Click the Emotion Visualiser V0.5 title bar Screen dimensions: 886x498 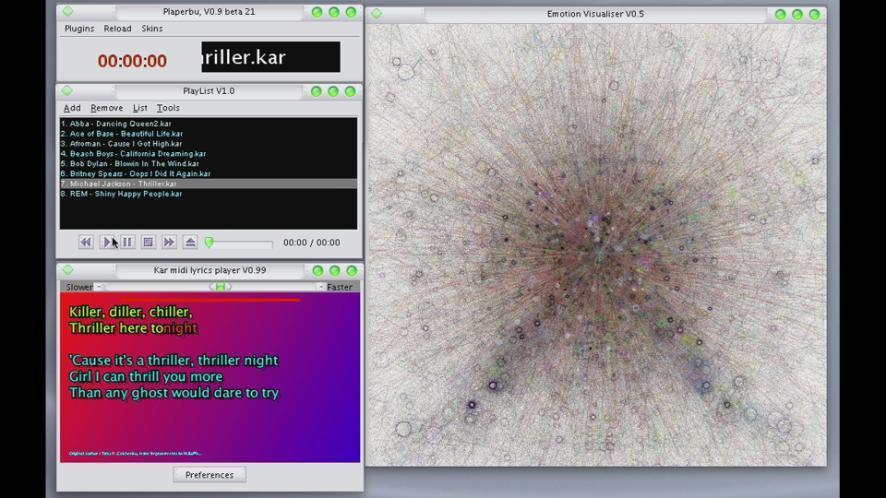596,14
